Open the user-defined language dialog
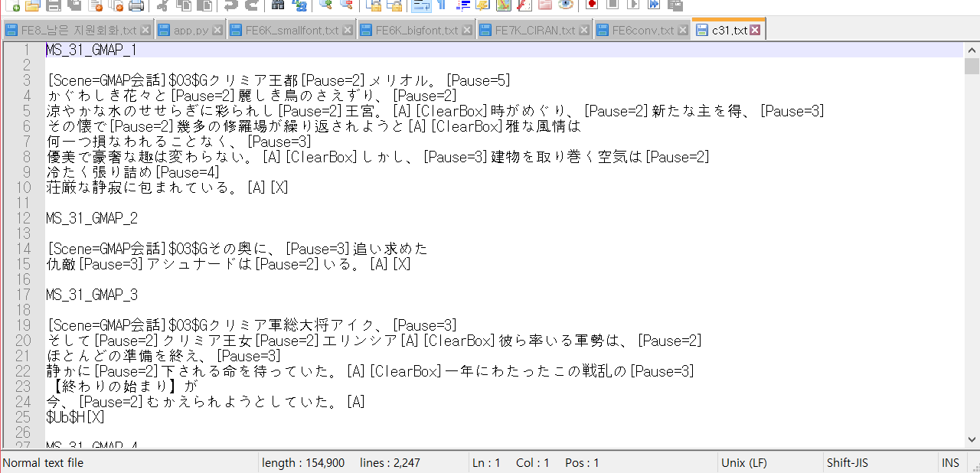The height and width of the screenshot is (473, 980). click(x=482, y=5)
